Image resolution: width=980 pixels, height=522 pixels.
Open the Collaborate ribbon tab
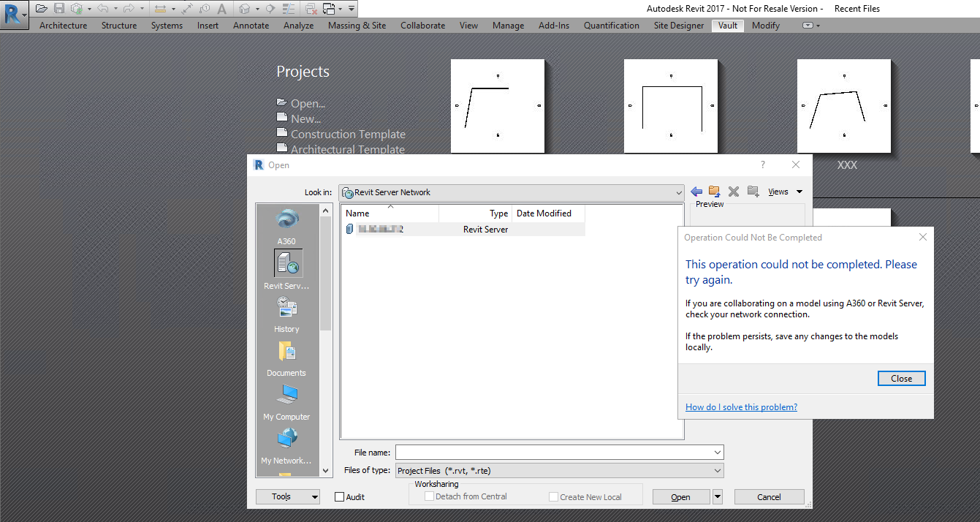click(x=422, y=26)
